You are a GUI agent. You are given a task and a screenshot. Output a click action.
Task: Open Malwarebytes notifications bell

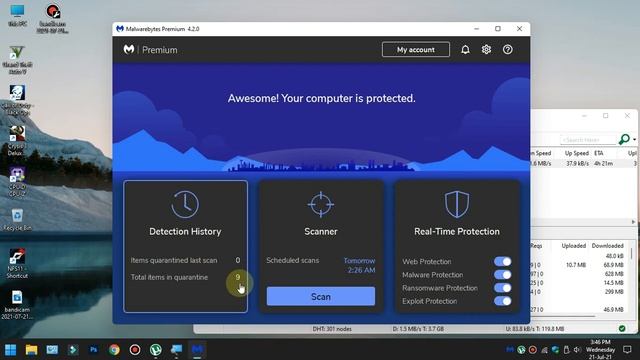click(x=465, y=50)
